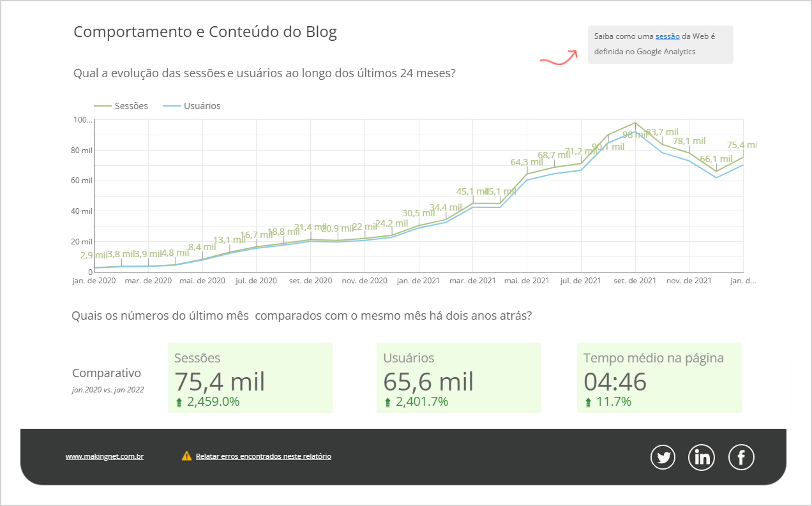Hide the Sessões line by clicking its legend swatch
Image resolution: width=812 pixels, height=506 pixels.
(x=101, y=105)
